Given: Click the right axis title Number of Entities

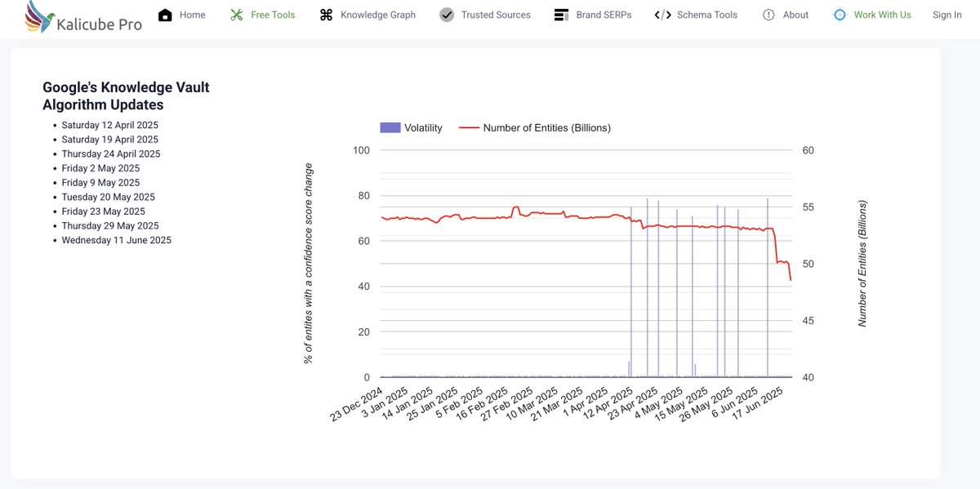Looking at the screenshot, I should (862, 264).
